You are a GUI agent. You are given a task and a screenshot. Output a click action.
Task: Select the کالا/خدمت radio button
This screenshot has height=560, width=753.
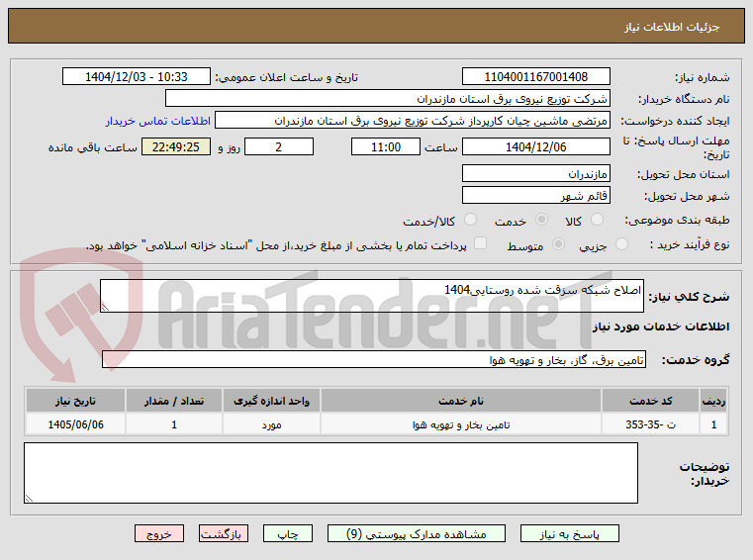point(471,220)
